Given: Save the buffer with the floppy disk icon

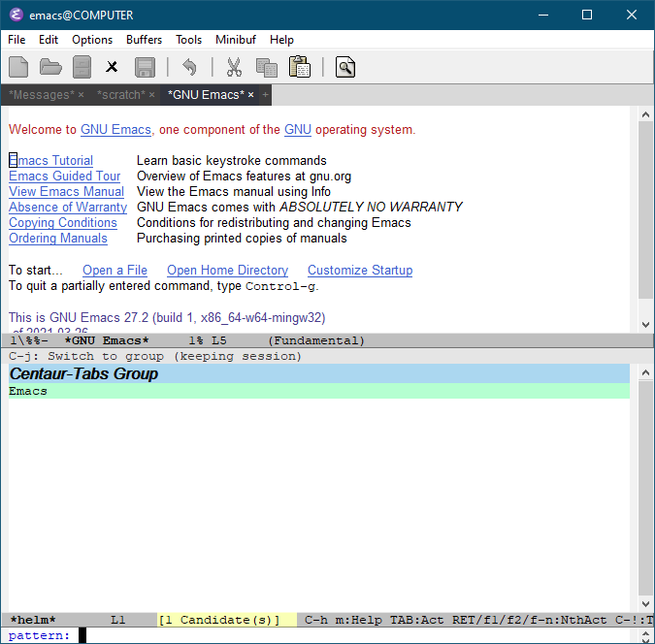Looking at the screenshot, I should click(145, 67).
